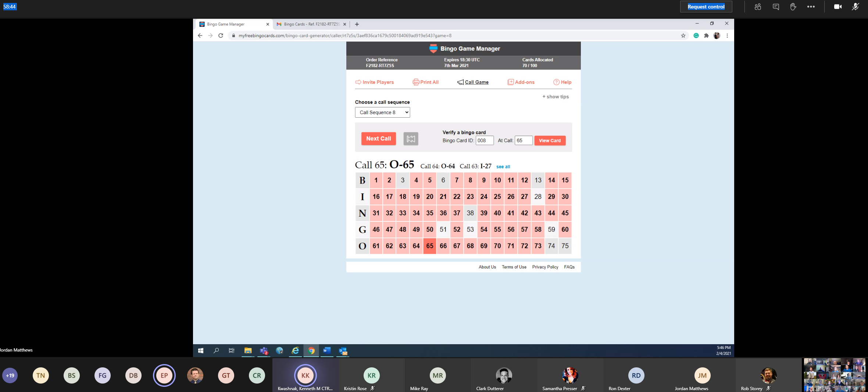The height and width of the screenshot is (392, 868).
Task: Open the participants panel icon in Teams
Action: pyautogui.click(x=758, y=7)
